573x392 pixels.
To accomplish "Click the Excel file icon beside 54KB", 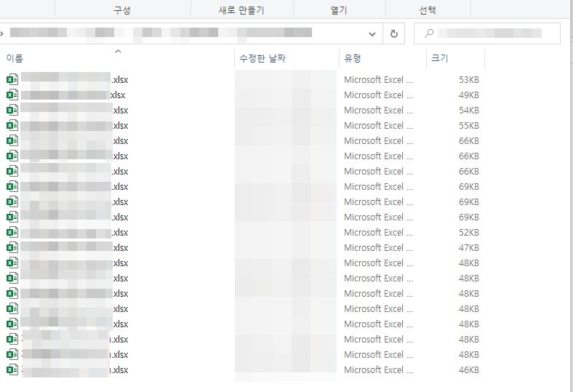I will pyautogui.click(x=12, y=111).
